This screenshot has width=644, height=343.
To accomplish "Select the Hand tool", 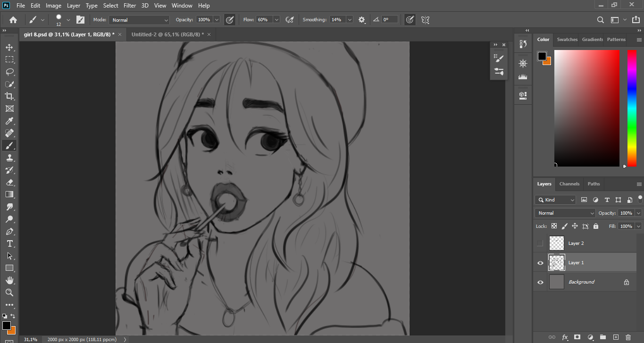I will [x=9, y=280].
